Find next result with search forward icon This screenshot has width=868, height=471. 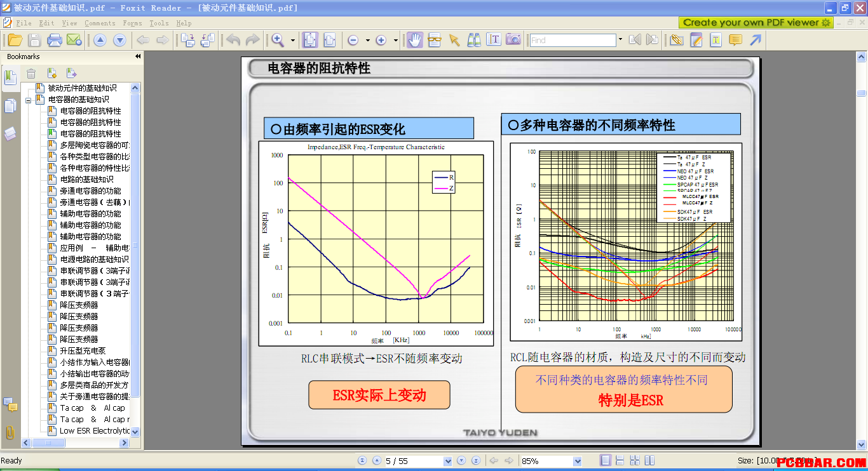[653, 40]
